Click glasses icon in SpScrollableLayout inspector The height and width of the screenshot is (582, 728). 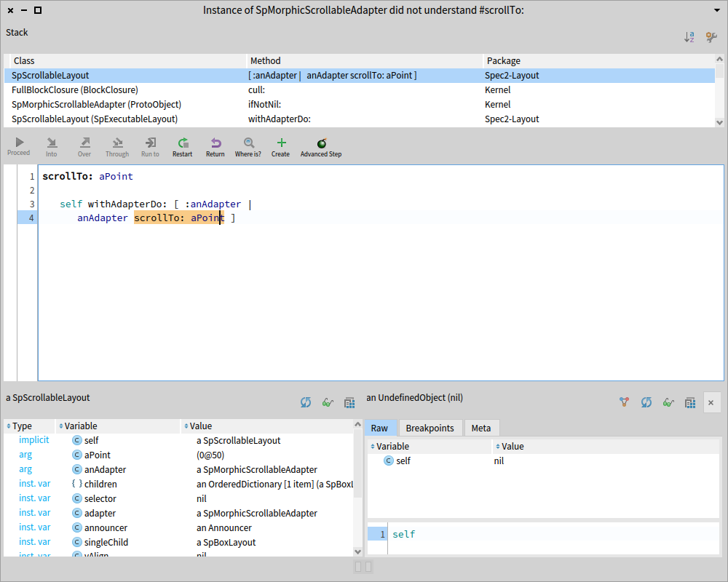328,402
